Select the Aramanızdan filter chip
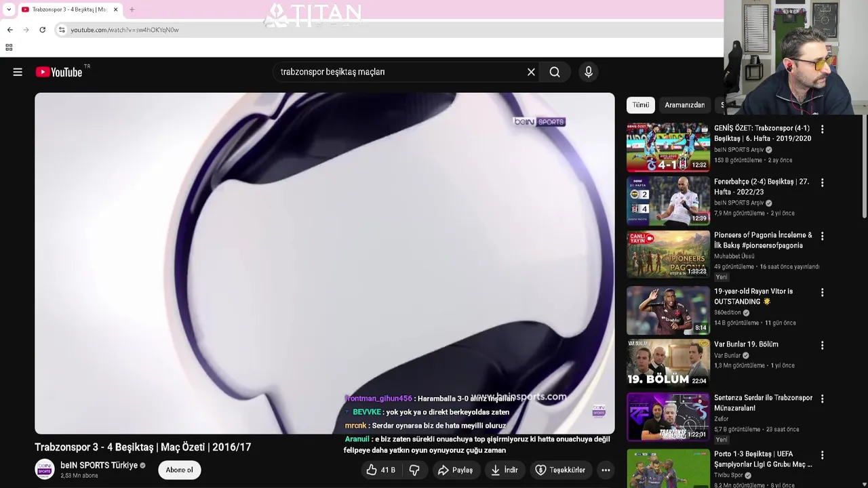Screen dimensions: 868x488 click(x=684, y=105)
